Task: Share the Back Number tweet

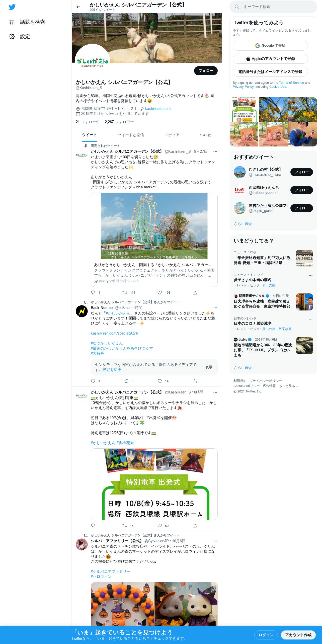Action: [195, 381]
